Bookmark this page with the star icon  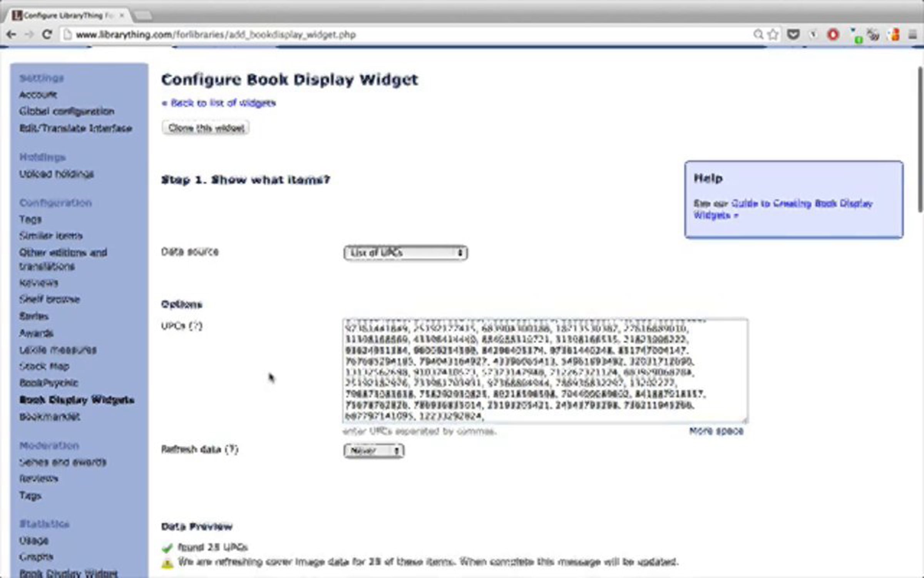773,35
